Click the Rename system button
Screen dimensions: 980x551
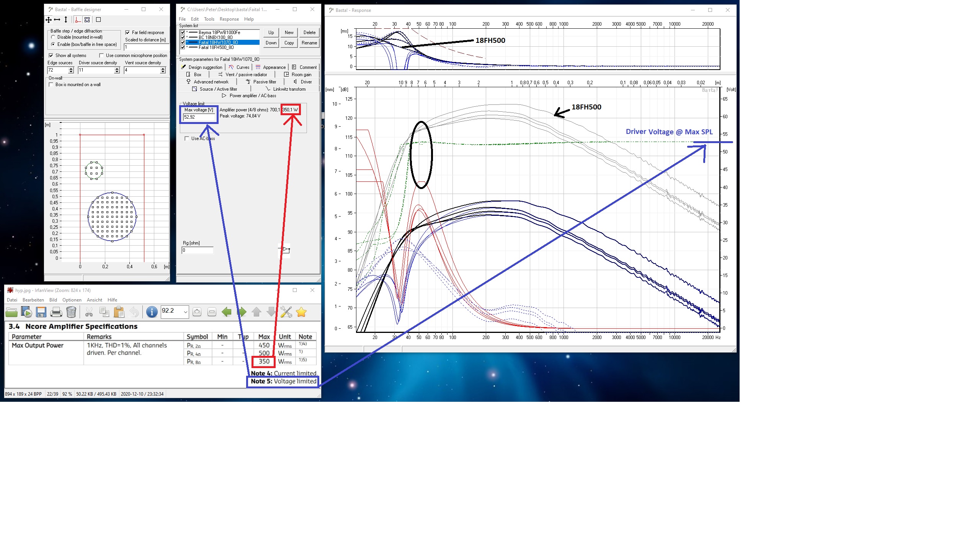click(309, 43)
